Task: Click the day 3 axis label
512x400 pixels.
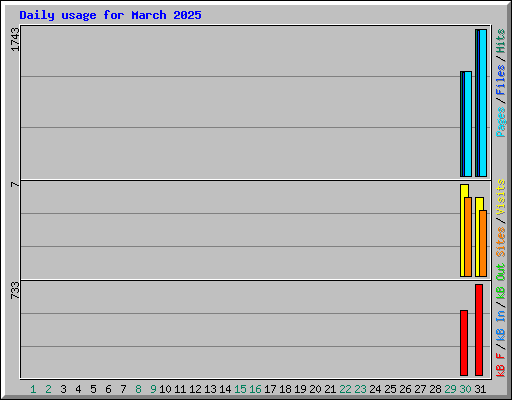Action: (x=63, y=389)
